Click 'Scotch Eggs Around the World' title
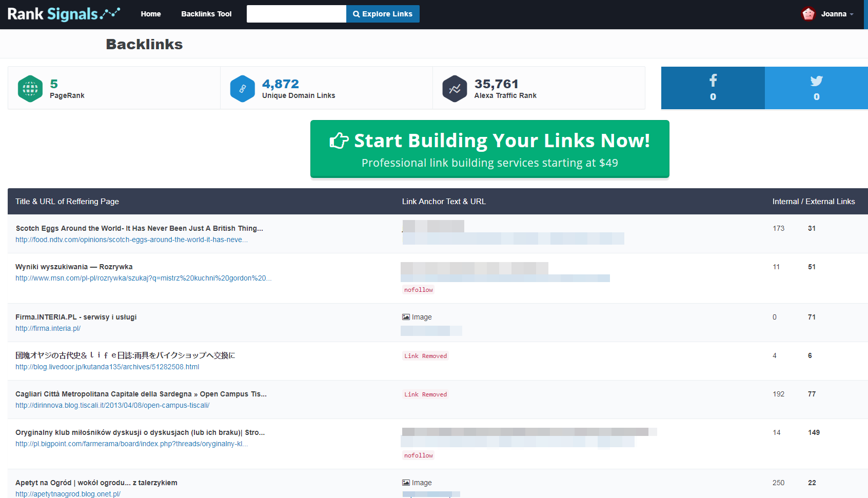 pos(139,228)
